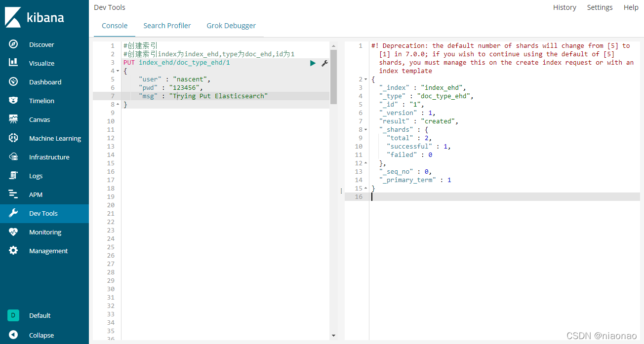The width and height of the screenshot is (644, 344).
Task: Click the #创建索引 comment on line 1
Action: (140, 46)
